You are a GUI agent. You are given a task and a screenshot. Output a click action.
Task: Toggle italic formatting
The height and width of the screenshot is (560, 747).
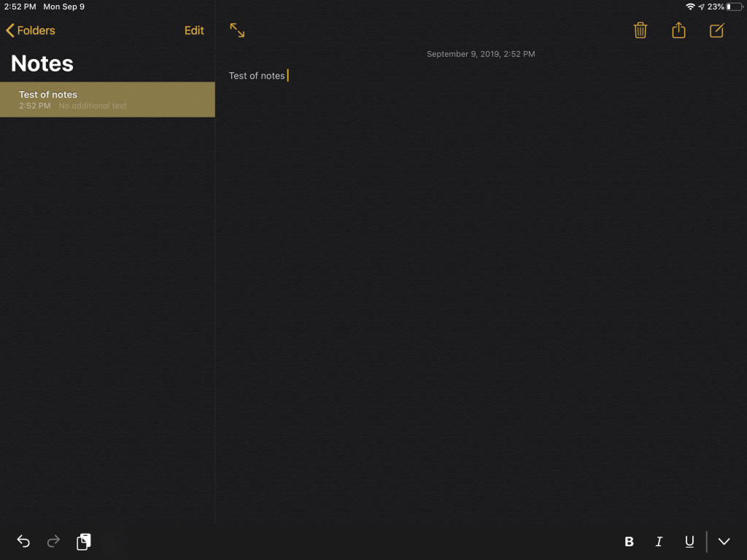click(x=659, y=542)
